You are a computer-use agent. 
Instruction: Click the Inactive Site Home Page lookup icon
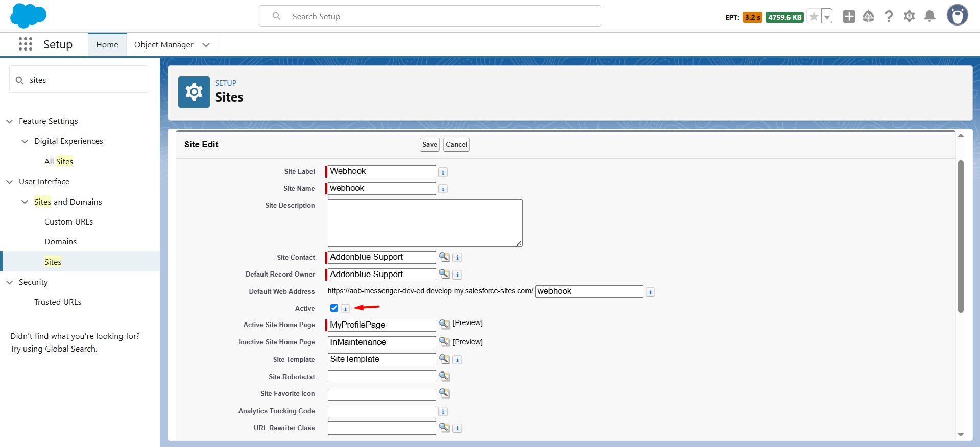[x=445, y=341]
